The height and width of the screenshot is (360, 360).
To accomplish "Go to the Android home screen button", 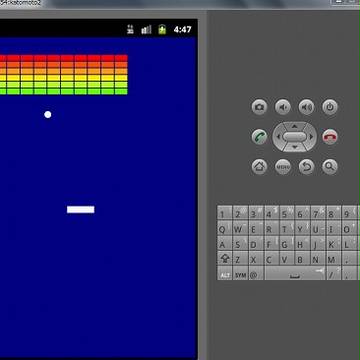I will [x=259, y=167].
